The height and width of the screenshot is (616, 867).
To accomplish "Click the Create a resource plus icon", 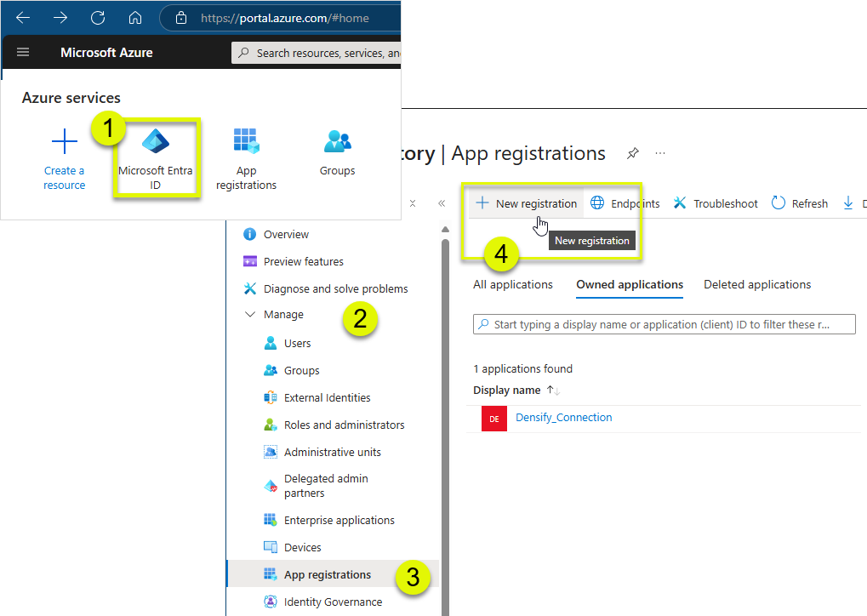I will pos(64,141).
